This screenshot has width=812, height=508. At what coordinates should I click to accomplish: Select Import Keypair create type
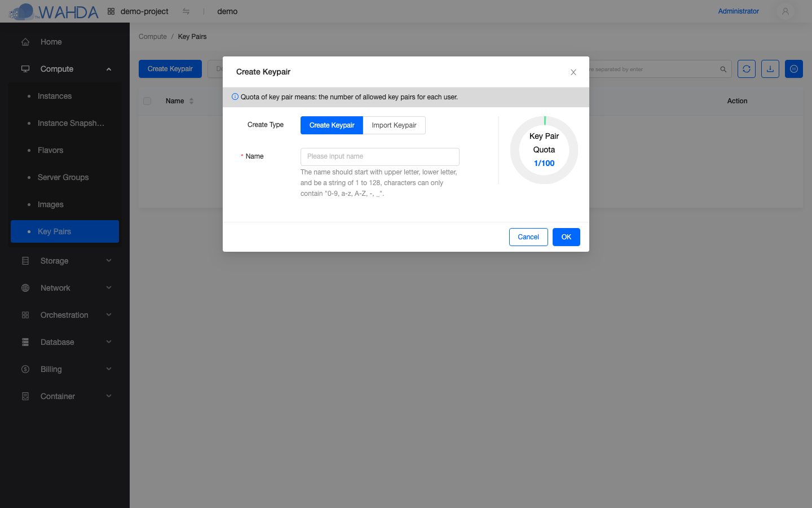(x=394, y=125)
